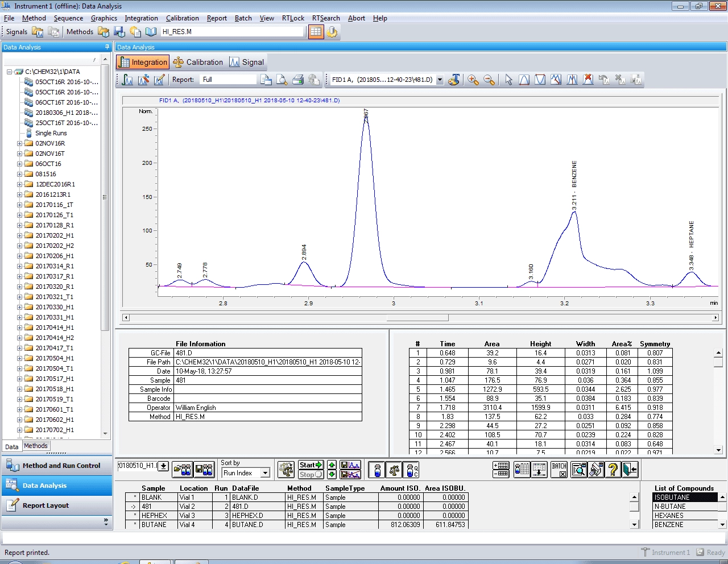Click the save method disk icon
The height and width of the screenshot is (564, 728).
119,32
